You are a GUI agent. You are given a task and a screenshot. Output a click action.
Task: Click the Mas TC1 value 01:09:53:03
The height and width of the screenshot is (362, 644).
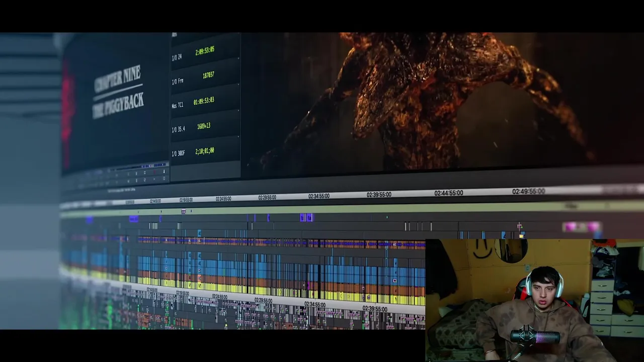pyautogui.click(x=204, y=101)
